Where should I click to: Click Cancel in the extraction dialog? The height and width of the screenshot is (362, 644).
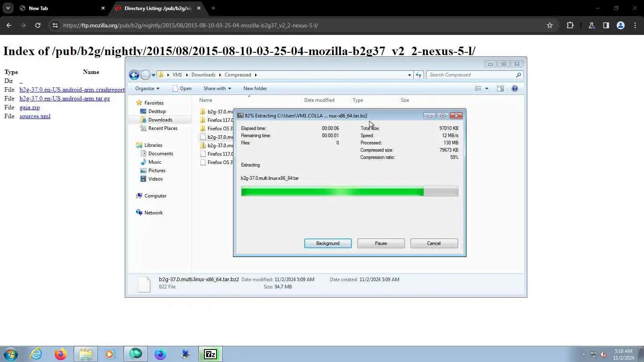pyautogui.click(x=434, y=243)
